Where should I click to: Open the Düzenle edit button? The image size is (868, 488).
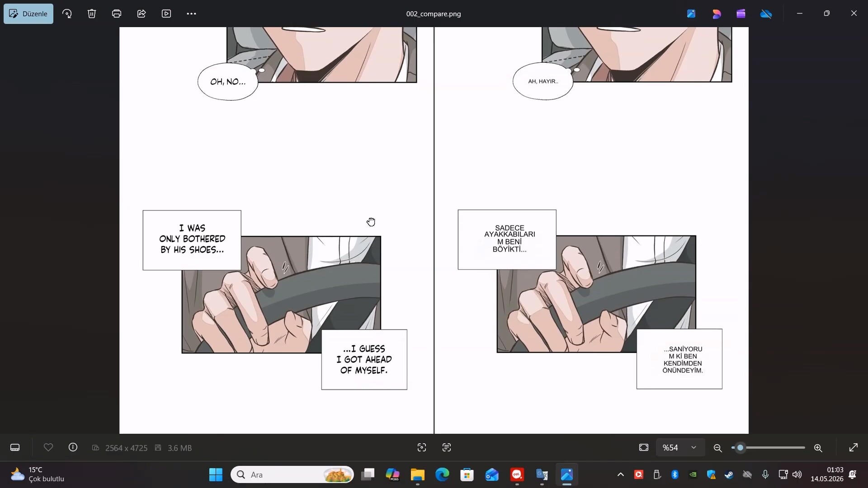pos(28,14)
